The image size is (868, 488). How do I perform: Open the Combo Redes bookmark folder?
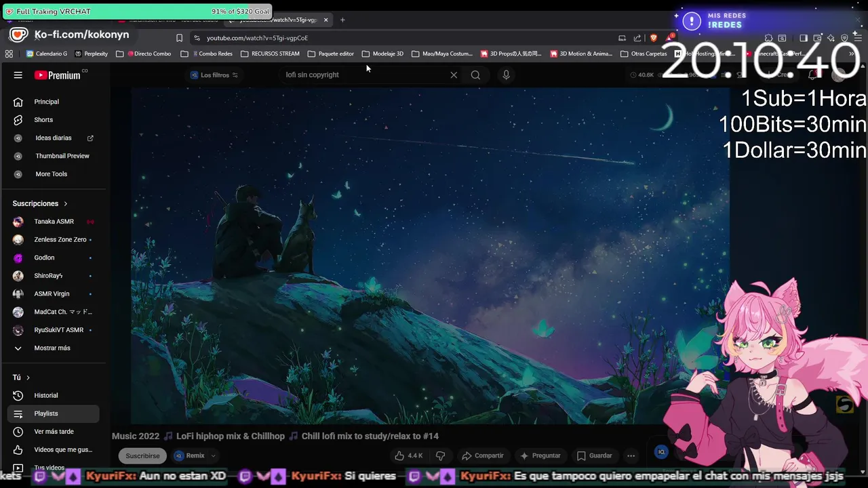coord(207,54)
